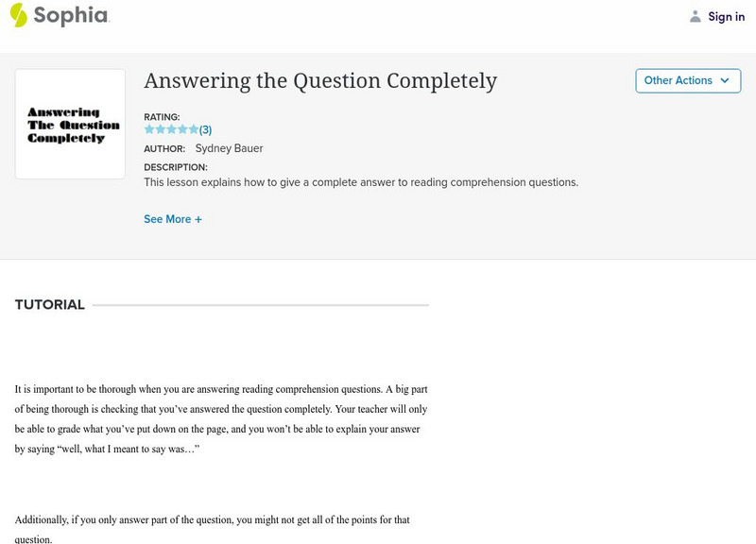Click the TUTORIAL section heading

point(50,305)
